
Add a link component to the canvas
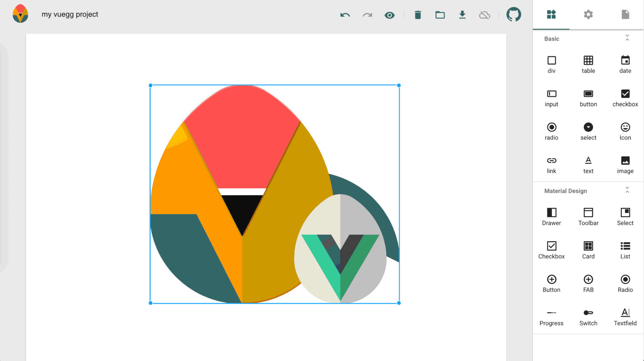pyautogui.click(x=551, y=164)
